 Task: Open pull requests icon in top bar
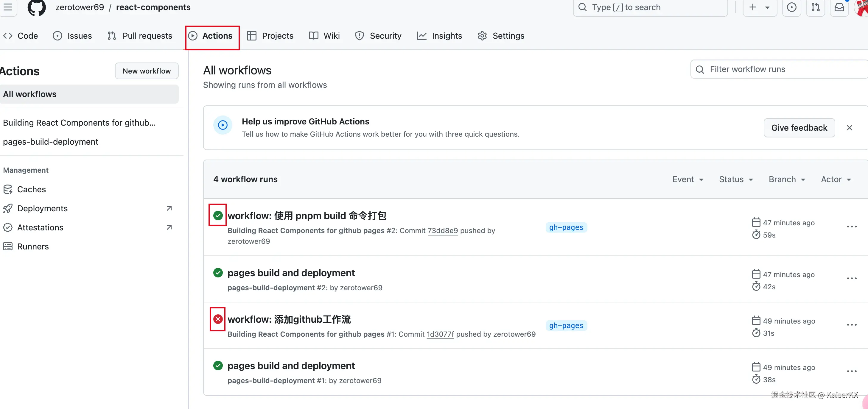click(816, 7)
